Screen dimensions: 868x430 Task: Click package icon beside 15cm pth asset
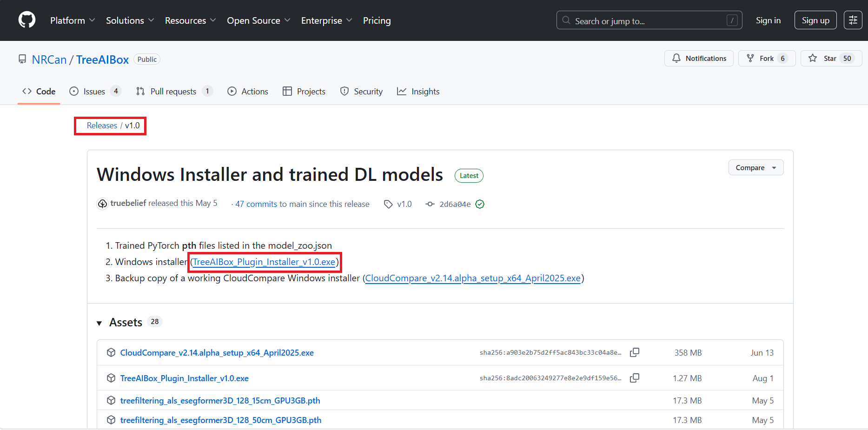tap(111, 400)
